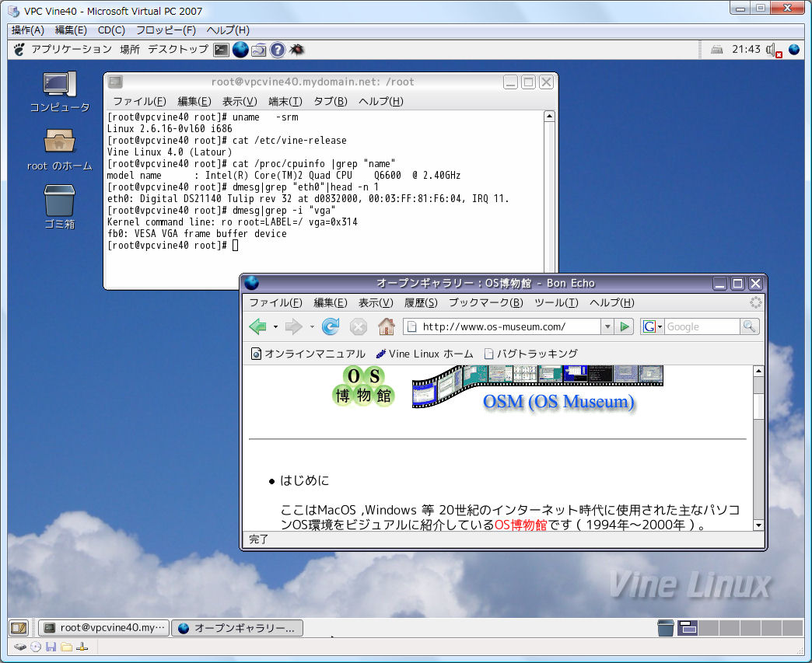Open the help launcher in the top panel
The height and width of the screenshot is (663, 812).
[278, 50]
